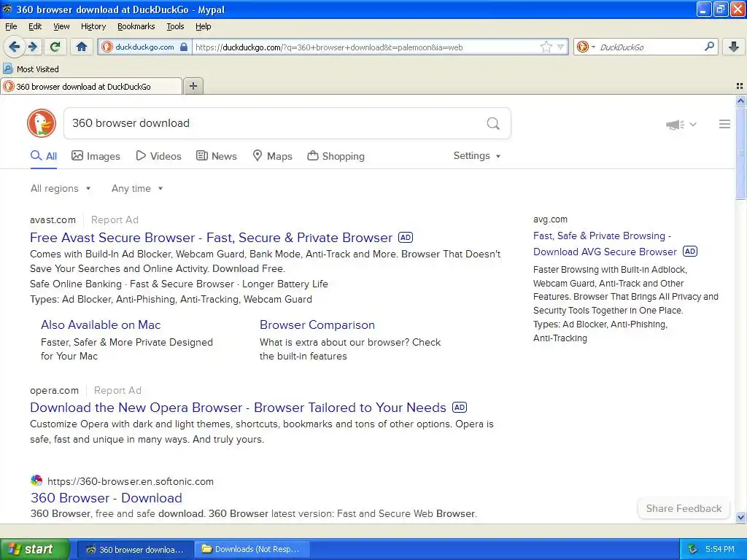The width and height of the screenshot is (747, 560).
Task: Click the avg.com ad domain text
Action: click(550, 219)
